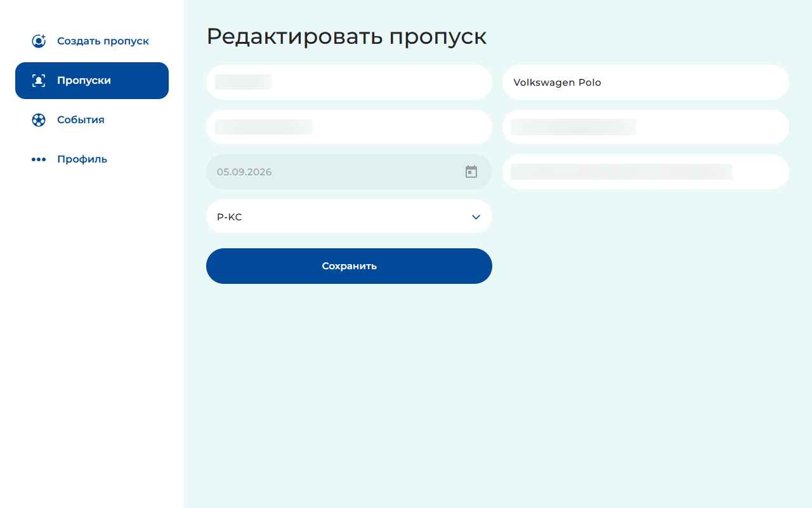The width and height of the screenshot is (812, 508).
Task: Click the Сохранить button
Action: click(349, 266)
